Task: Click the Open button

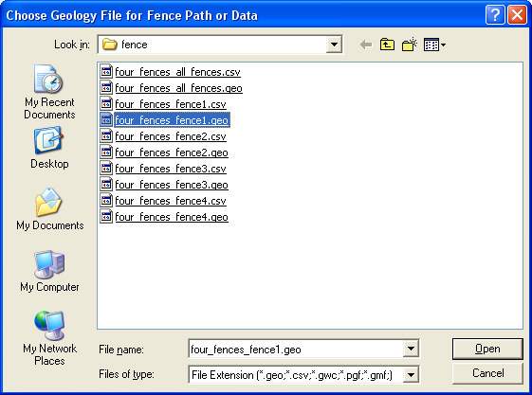Action: [487, 349]
